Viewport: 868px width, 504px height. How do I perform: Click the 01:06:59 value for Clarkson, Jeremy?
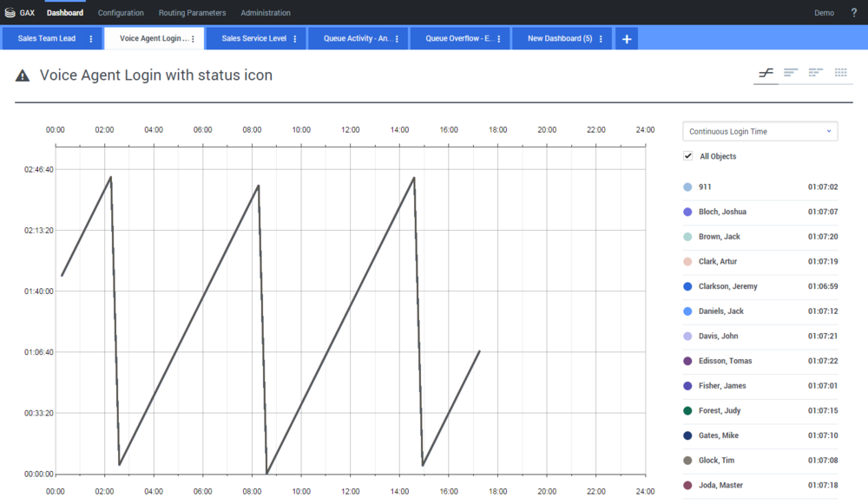[x=823, y=286]
